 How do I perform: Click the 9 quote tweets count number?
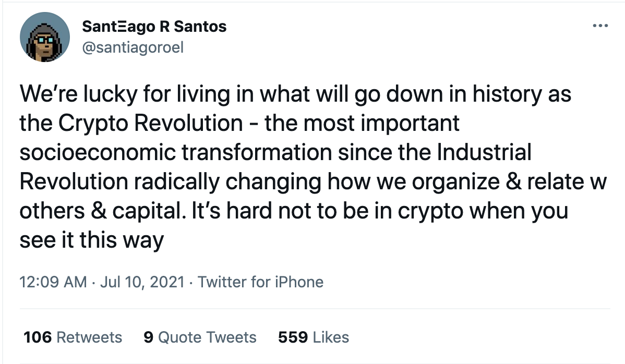(x=148, y=337)
